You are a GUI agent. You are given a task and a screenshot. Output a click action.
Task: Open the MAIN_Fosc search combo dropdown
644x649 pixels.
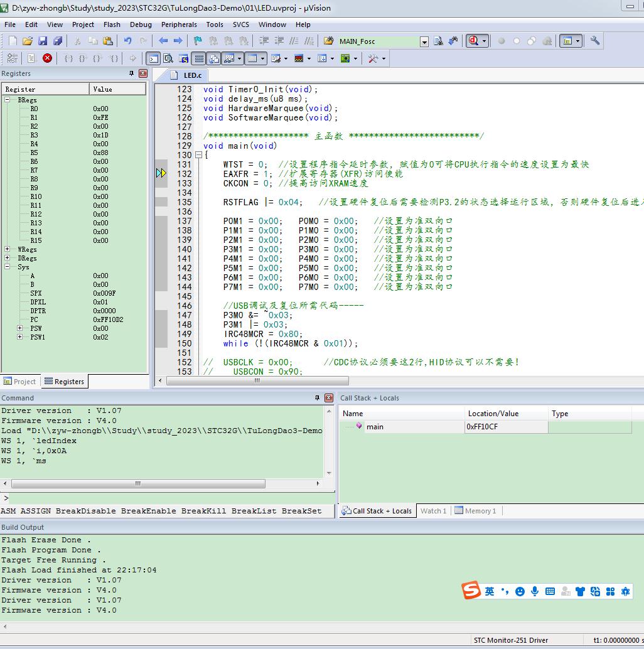[424, 42]
